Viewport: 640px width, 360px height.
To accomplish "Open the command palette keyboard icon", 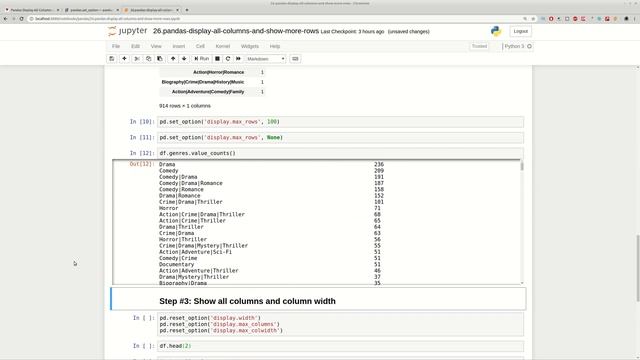I will pyautogui.click(x=295, y=59).
